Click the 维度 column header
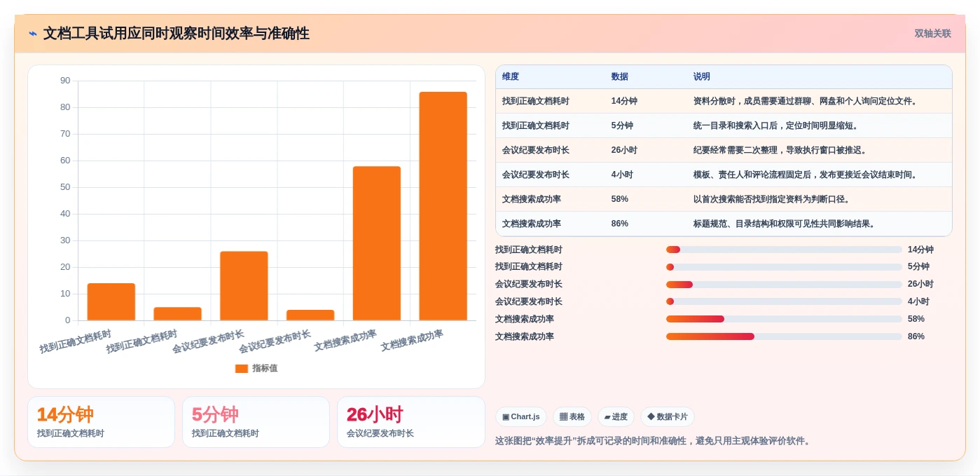The image size is (980, 476). [511, 77]
